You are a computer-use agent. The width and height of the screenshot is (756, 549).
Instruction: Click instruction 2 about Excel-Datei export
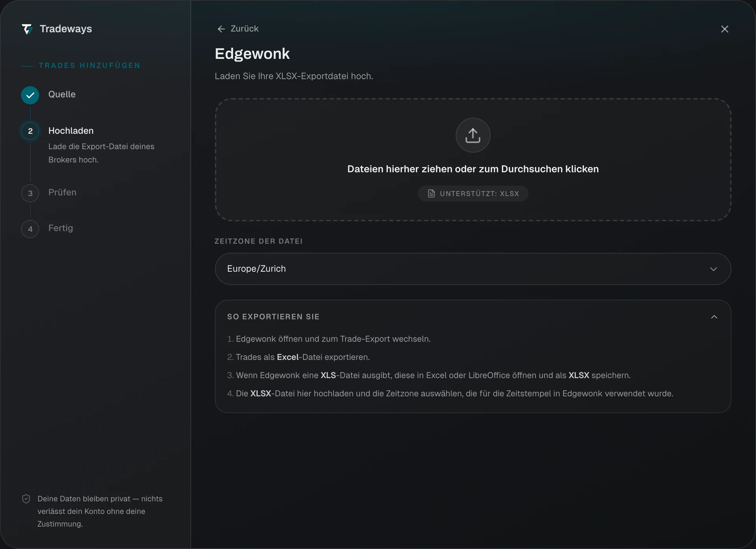pos(298,357)
